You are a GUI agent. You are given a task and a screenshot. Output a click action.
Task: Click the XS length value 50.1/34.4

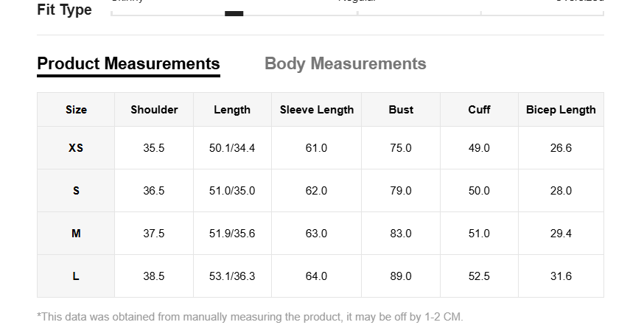pyautogui.click(x=232, y=148)
